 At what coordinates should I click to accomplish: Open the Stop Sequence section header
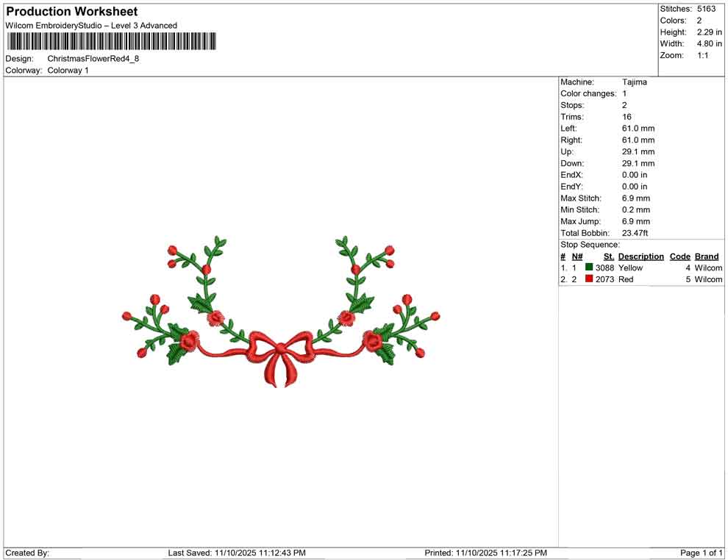pyautogui.click(x=590, y=244)
